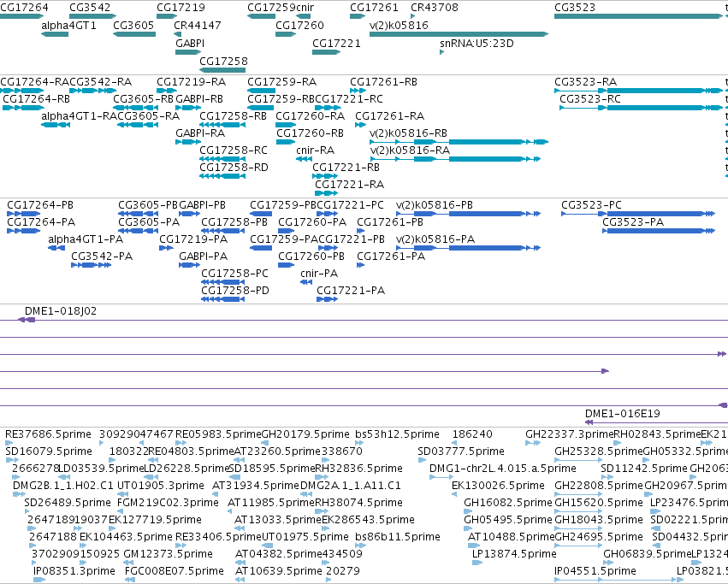
Task: Open the CG17258-RD transcript label
Action: 234,167
